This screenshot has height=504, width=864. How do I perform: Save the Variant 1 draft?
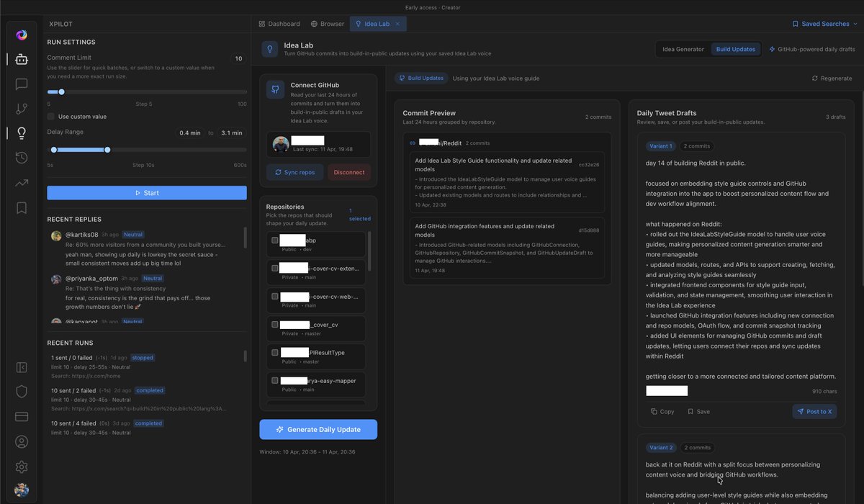click(698, 412)
